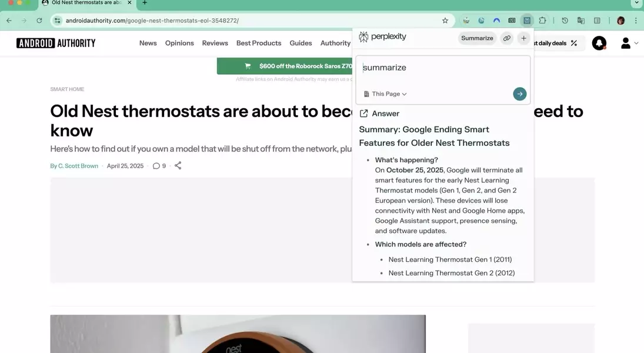Image resolution: width=644 pixels, height=353 pixels.
Task: Click the Perplexity extension icon in toolbar
Action: tap(527, 20)
